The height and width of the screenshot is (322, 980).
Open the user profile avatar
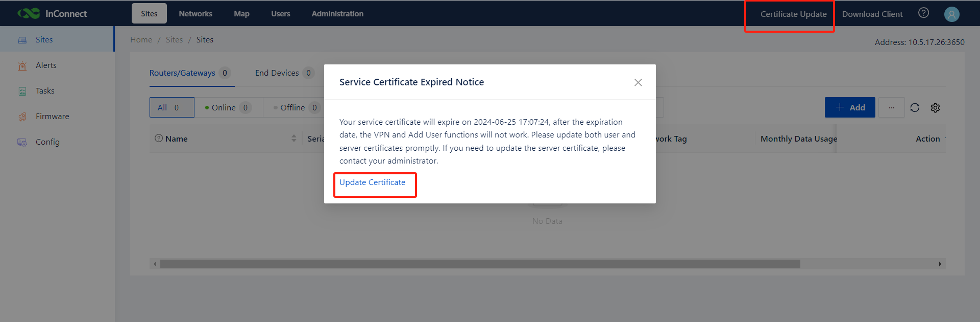point(951,14)
